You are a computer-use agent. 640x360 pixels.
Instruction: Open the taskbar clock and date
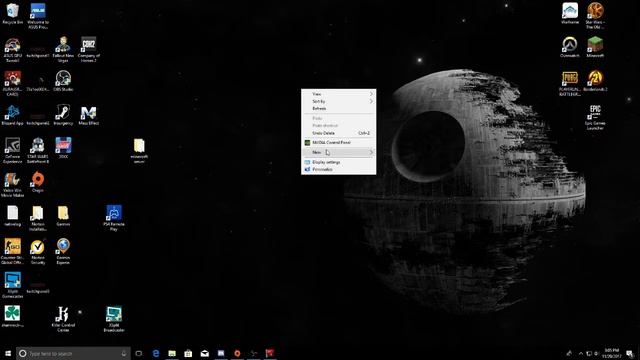point(611,353)
